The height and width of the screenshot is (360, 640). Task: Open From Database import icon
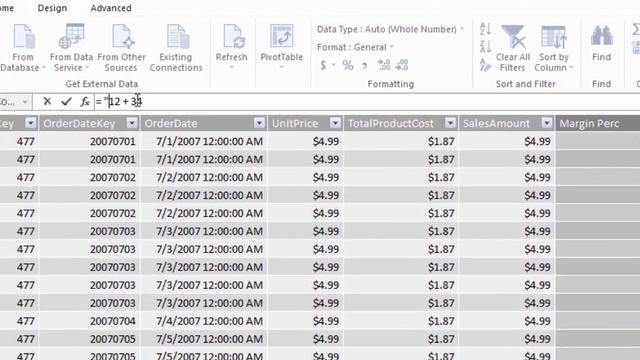point(24,37)
